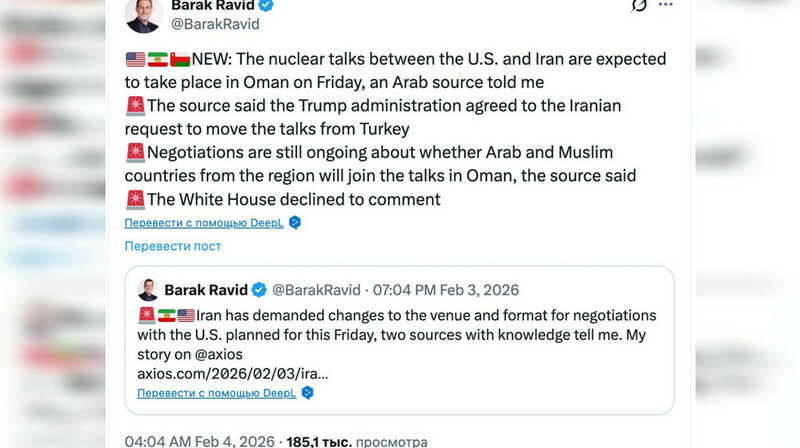Screen dimensions: 800x448
Task: Open the @BarakRavid handle under the name
Action: [215, 24]
